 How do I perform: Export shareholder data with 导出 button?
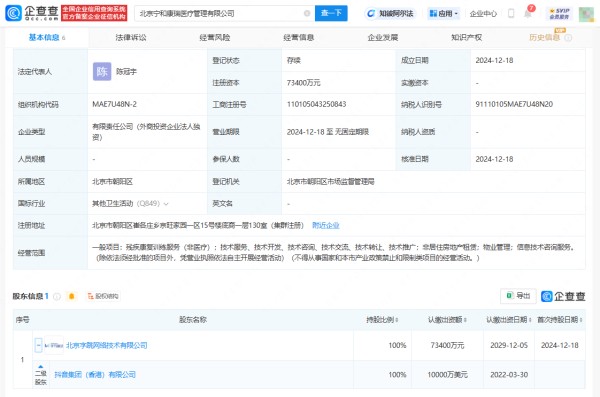coord(518,296)
